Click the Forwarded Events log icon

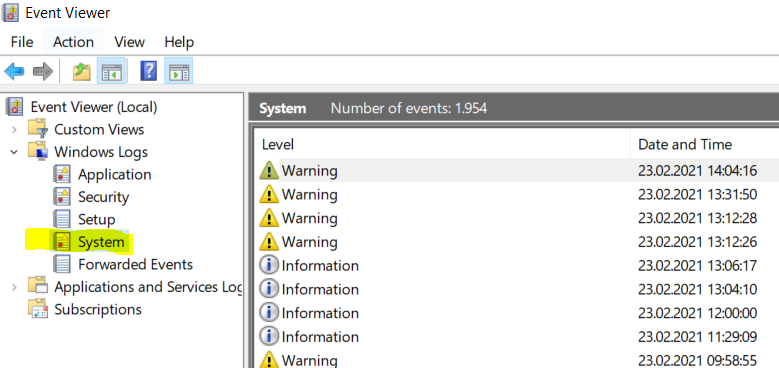62,264
